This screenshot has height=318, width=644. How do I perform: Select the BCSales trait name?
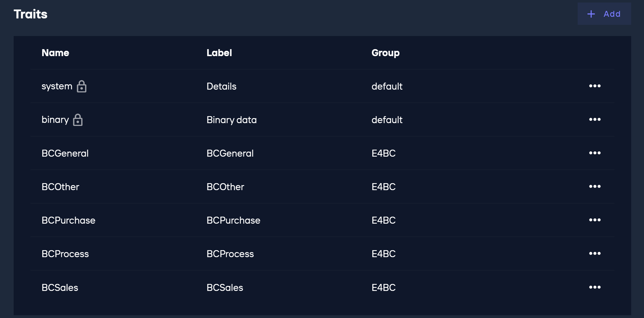point(60,288)
